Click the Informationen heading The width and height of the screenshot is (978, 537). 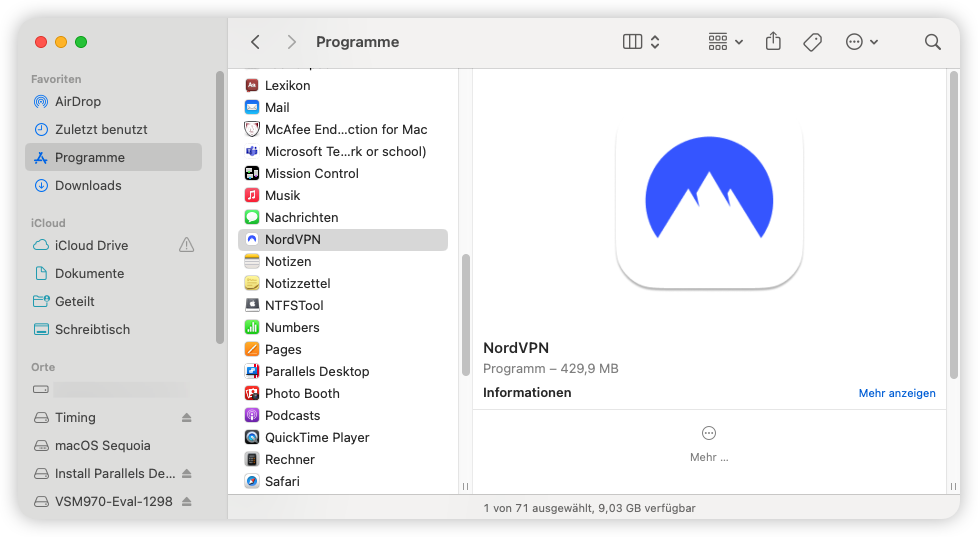coord(527,392)
